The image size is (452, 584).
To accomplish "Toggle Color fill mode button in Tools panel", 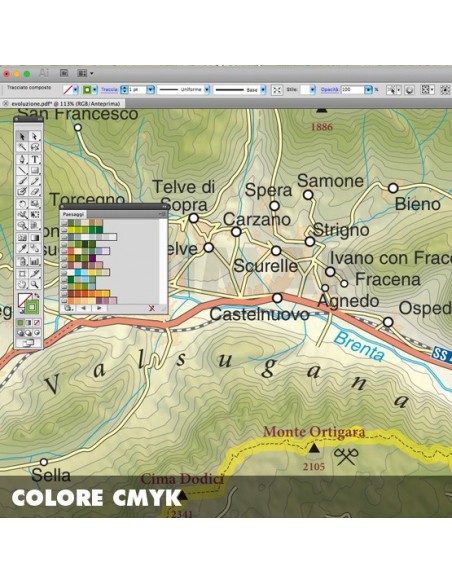I will (x=20, y=323).
